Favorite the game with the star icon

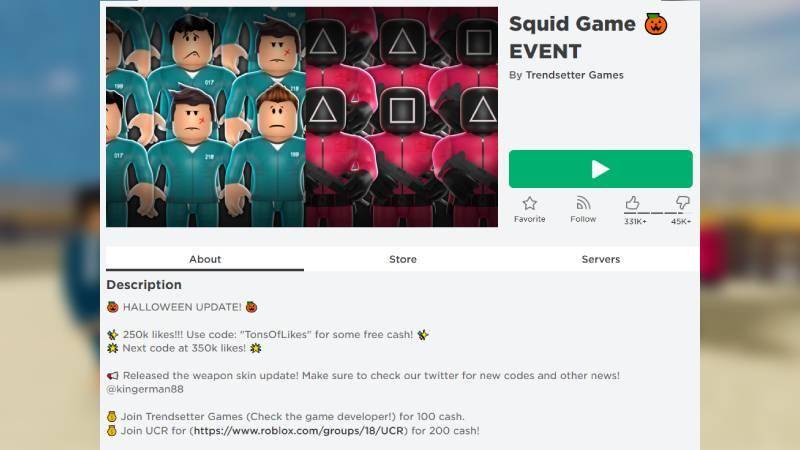pyautogui.click(x=530, y=204)
